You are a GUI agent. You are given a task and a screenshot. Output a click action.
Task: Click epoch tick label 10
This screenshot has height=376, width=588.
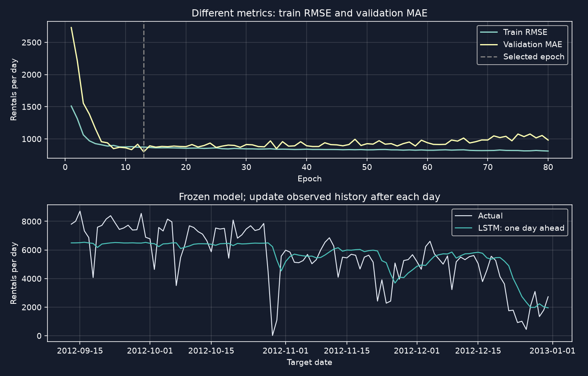pos(125,167)
